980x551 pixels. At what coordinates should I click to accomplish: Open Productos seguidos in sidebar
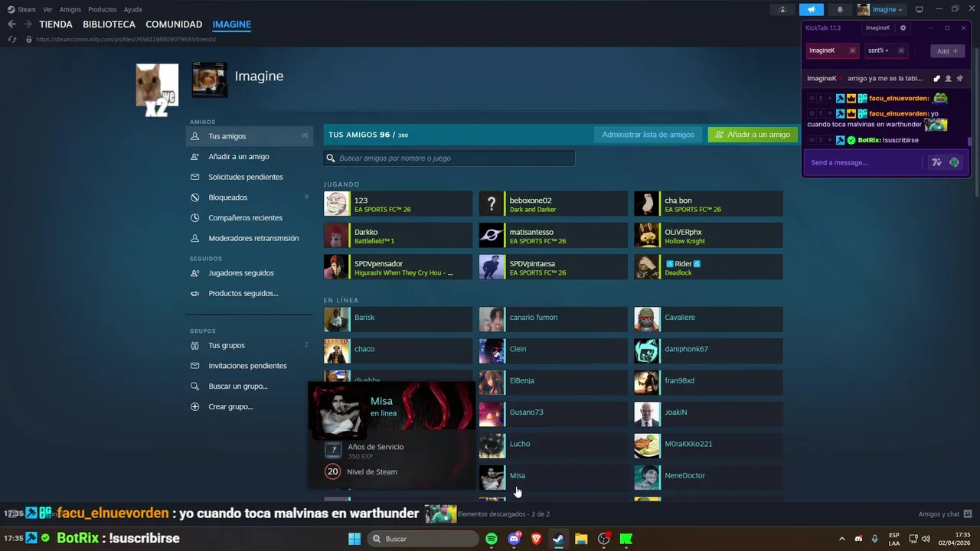[x=250, y=293]
